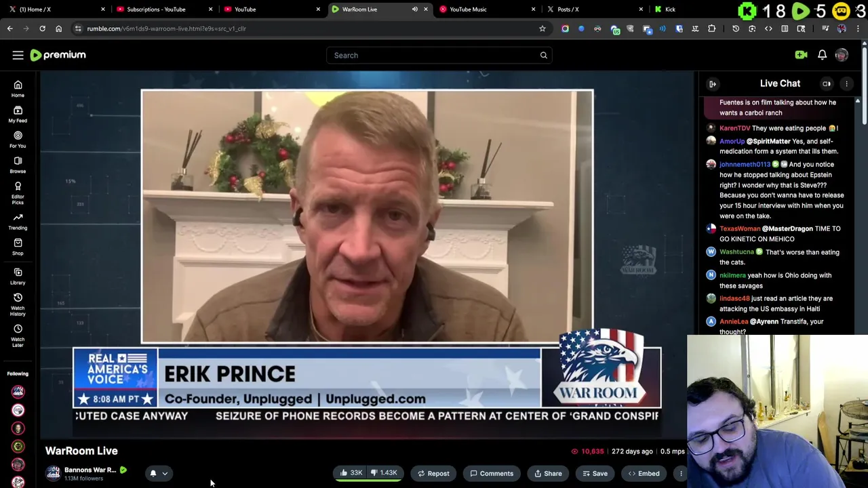Viewport: 868px width, 488px height.
Task: Open Bannons War Room channel link
Action: pyautogui.click(x=90, y=470)
